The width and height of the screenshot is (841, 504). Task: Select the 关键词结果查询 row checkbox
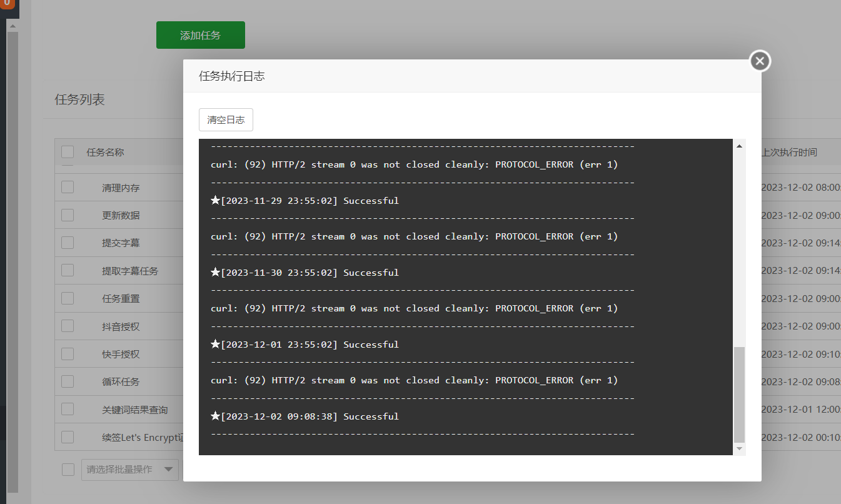68,409
